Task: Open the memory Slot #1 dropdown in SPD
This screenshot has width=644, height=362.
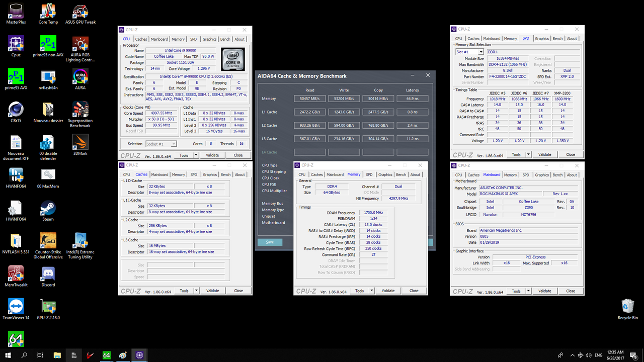Action: click(x=470, y=51)
